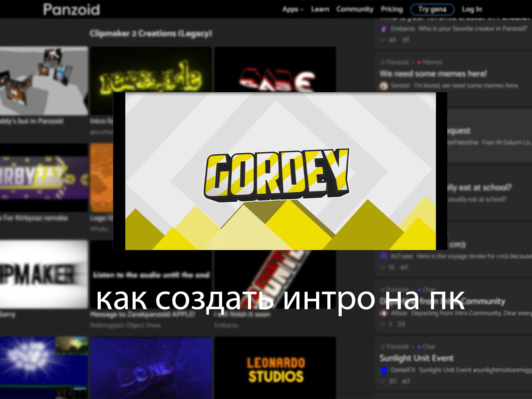Open the Learn page from the header

pyautogui.click(x=320, y=9)
